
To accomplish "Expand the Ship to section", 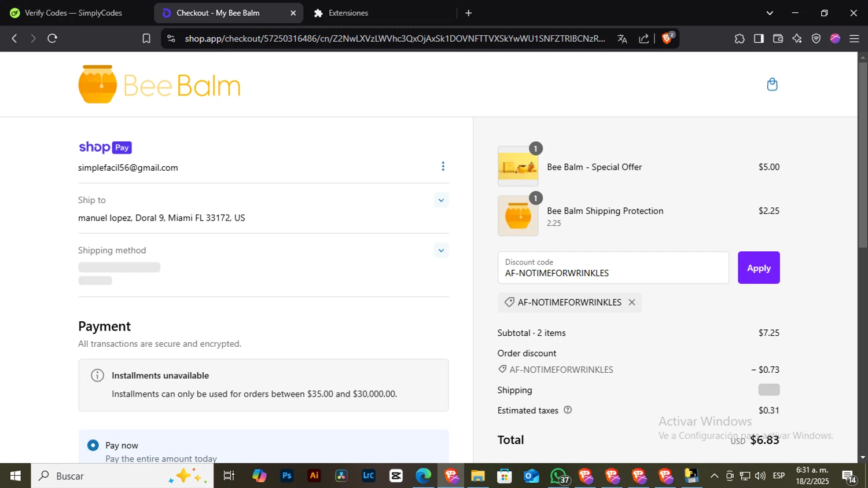I will pyautogui.click(x=441, y=200).
